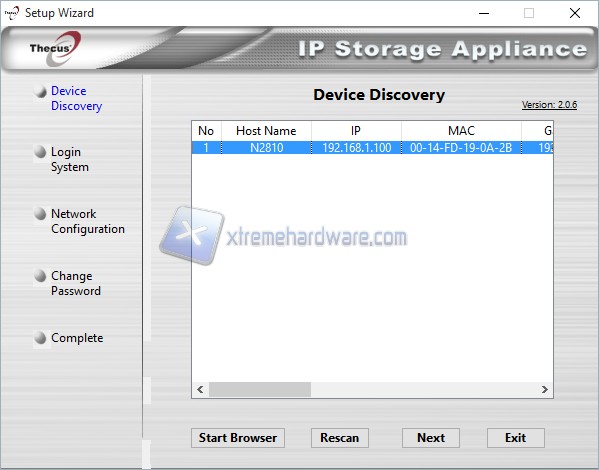Select the N2810 device row
599x470 pixels.
(372, 147)
